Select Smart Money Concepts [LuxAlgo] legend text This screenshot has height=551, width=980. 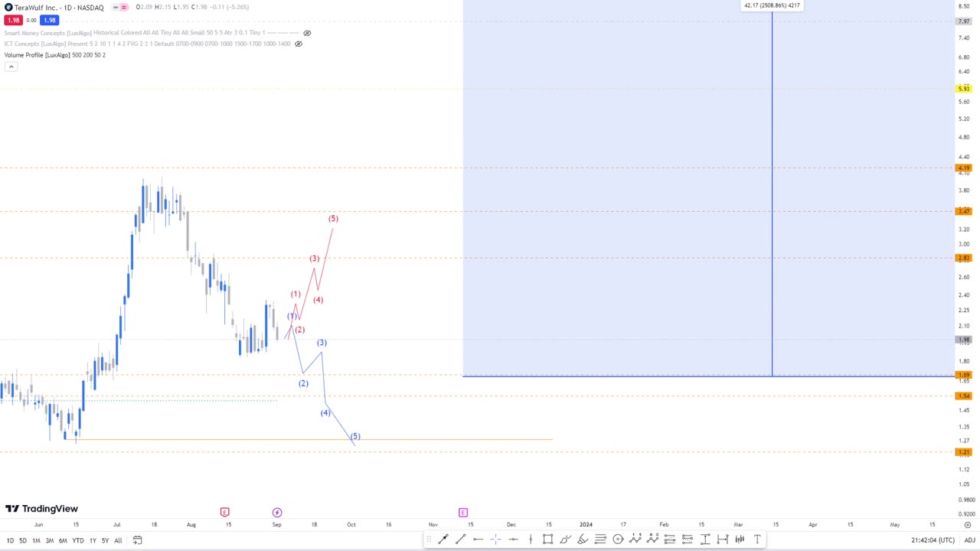pos(47,33)
